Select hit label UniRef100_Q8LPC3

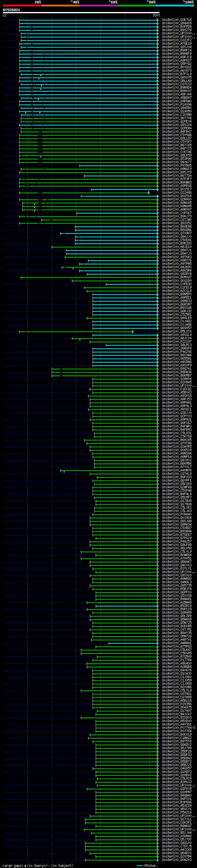coord(177,345)
